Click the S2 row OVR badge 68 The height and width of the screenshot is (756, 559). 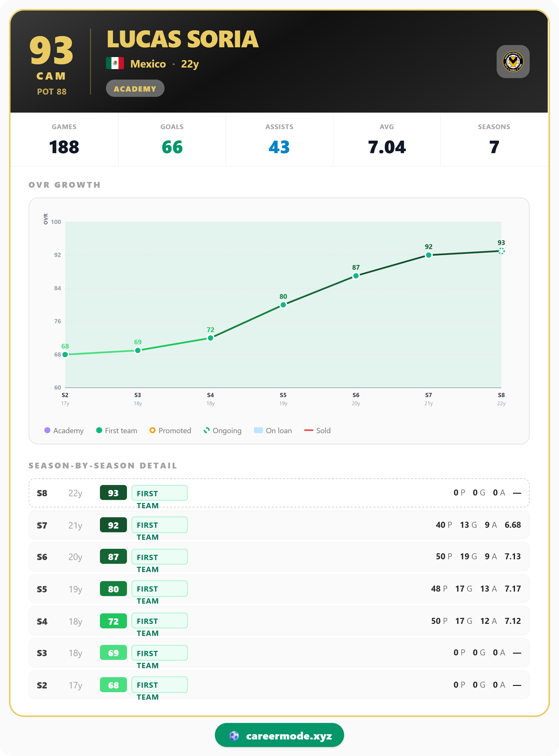[x=113, y=685]
